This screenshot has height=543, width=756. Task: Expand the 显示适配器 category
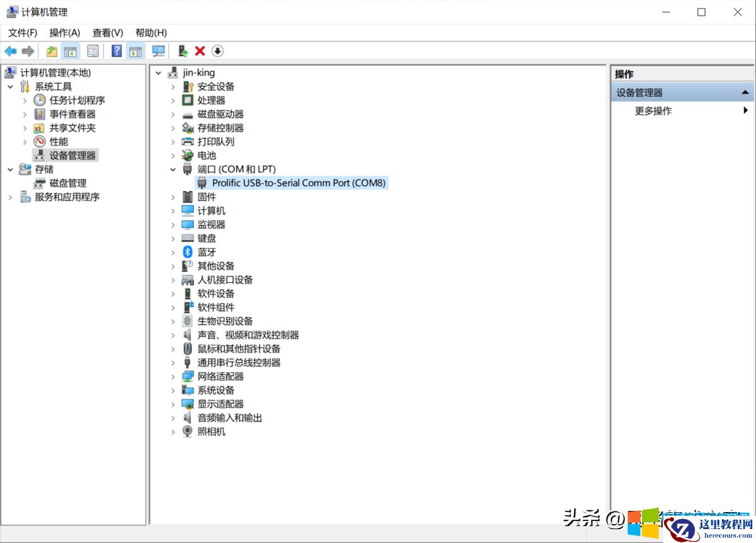click(173, 404)
